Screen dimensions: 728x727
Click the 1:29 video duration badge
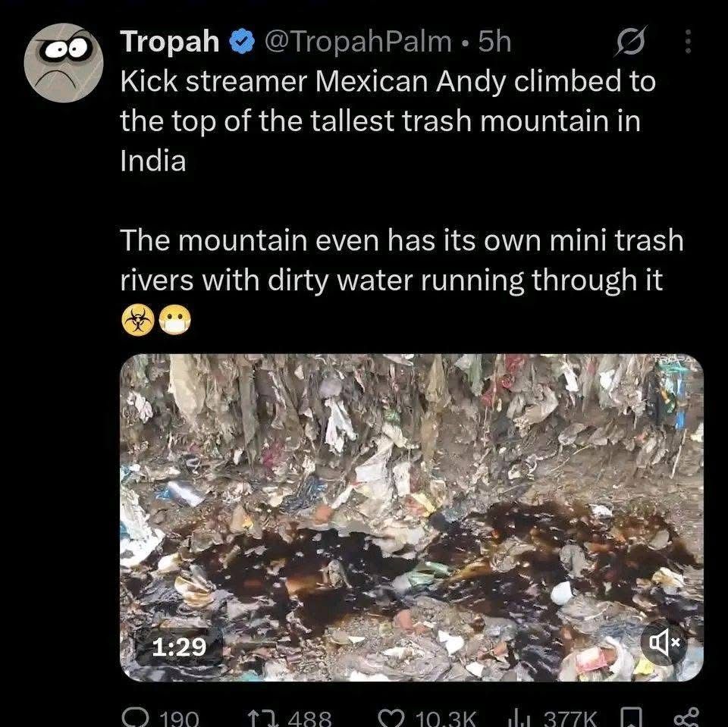pyautogui.click(x=179, y=646)
